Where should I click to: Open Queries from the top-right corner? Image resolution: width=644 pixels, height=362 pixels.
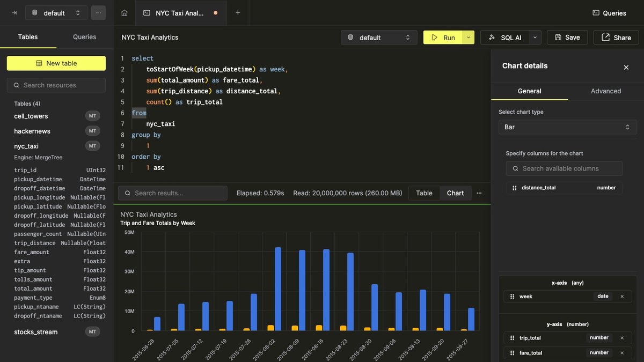click(609, 13)
